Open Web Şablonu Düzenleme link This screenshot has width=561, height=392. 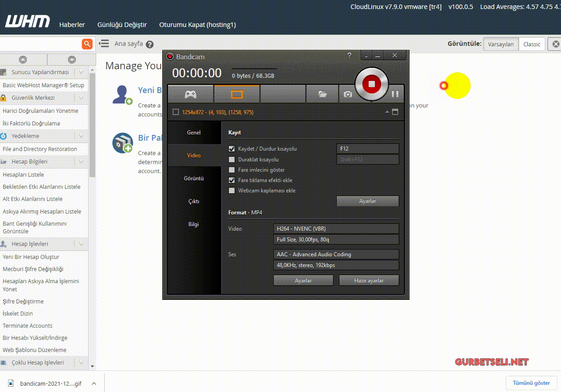click(x=35, y=350)
